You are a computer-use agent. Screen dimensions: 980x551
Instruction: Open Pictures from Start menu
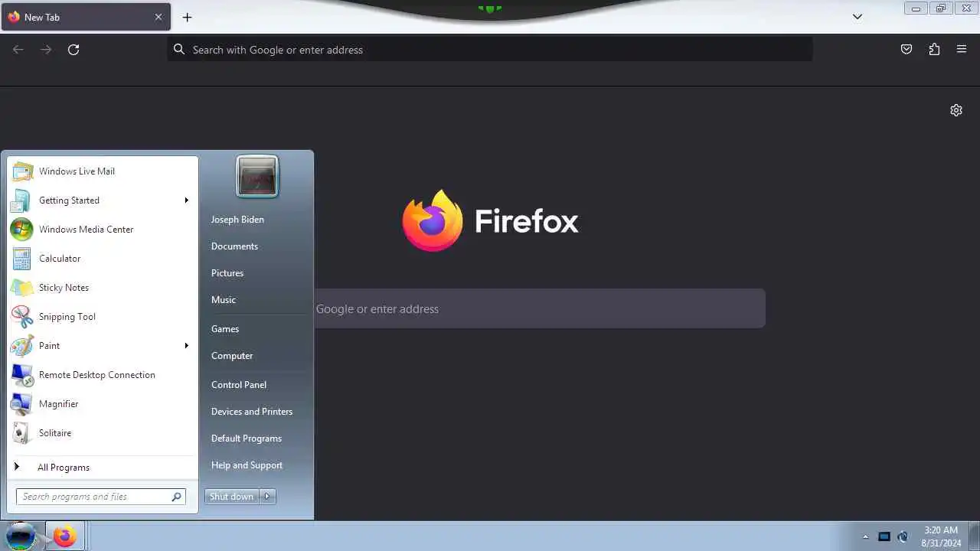coord(227,273)
